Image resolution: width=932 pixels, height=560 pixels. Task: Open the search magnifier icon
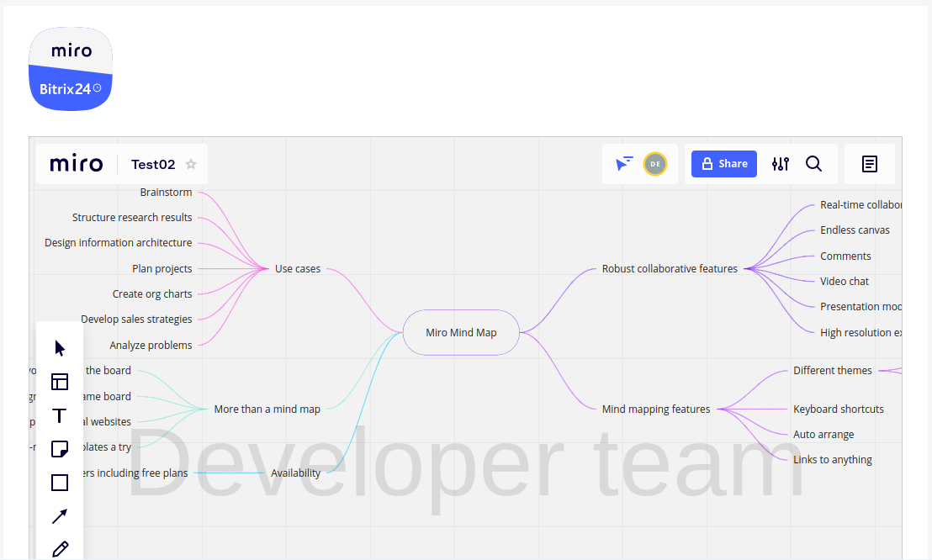[x=813, y=164]
